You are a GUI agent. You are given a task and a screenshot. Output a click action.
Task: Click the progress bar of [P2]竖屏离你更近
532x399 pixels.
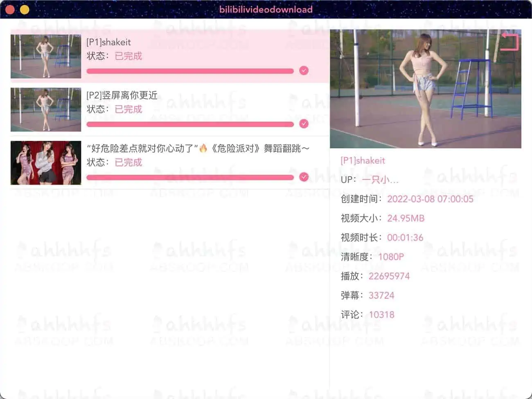click(x=190, y=124)
